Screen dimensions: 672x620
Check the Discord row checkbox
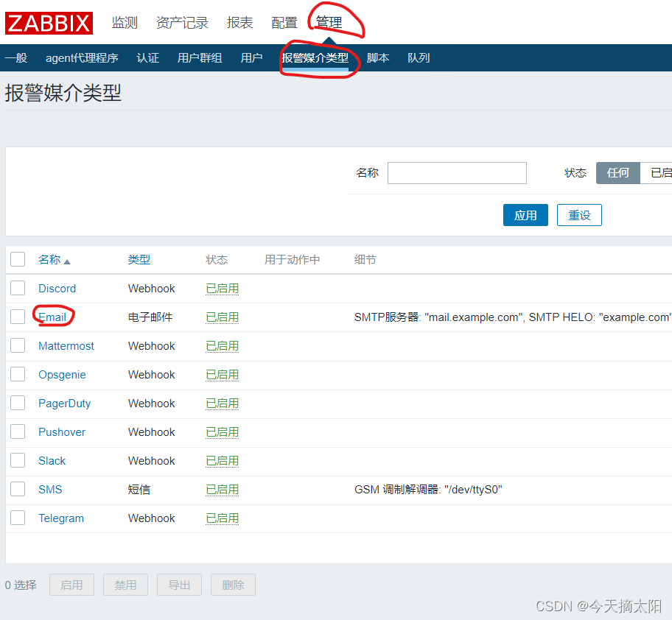click(x=18, y=288)
